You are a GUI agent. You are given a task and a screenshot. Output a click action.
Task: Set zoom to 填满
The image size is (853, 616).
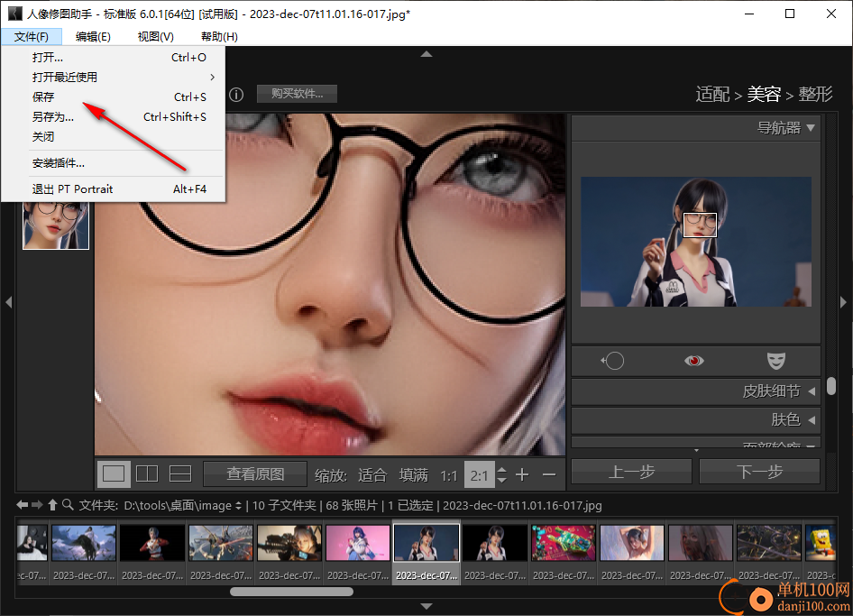pos(414,475)
